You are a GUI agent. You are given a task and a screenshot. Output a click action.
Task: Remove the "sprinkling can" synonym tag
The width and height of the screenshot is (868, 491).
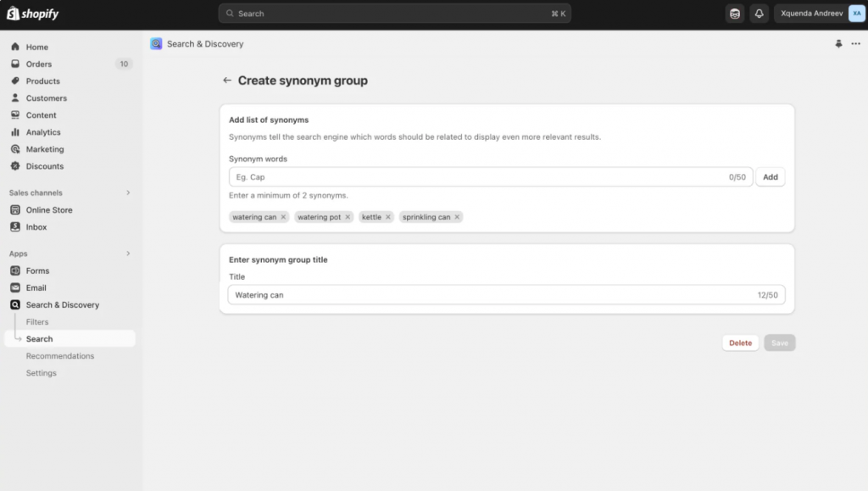(x=457, y=217)
